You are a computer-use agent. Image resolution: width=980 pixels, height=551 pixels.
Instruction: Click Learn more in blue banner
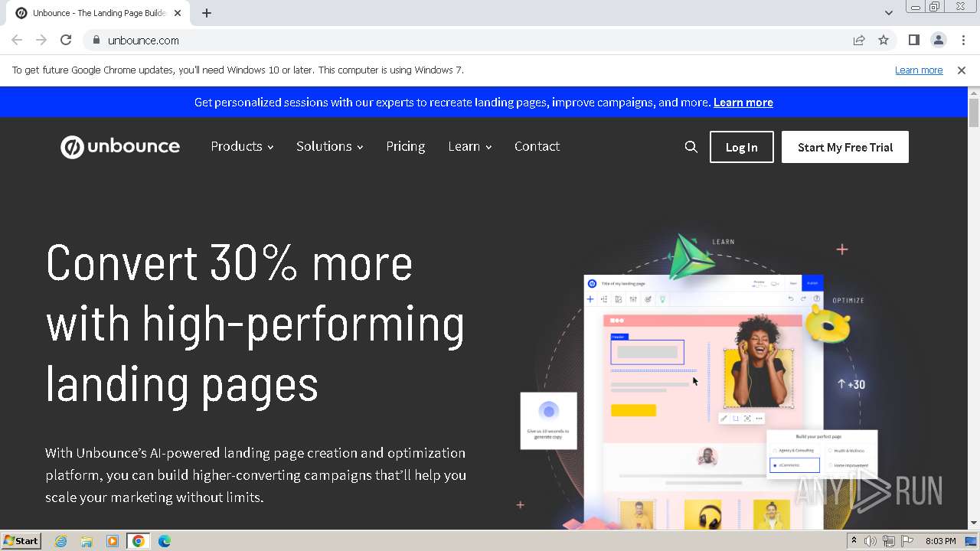click(743, 102)
